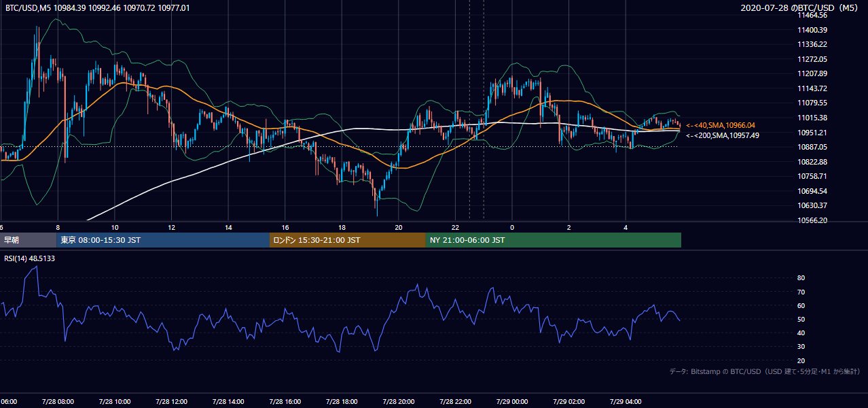
Task: Click hour label 14 on chart axis
Action: (x=229, y=228)
